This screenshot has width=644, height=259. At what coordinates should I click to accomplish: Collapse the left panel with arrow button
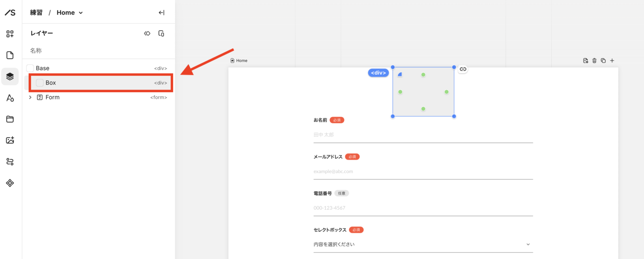[x=161, y=12]
